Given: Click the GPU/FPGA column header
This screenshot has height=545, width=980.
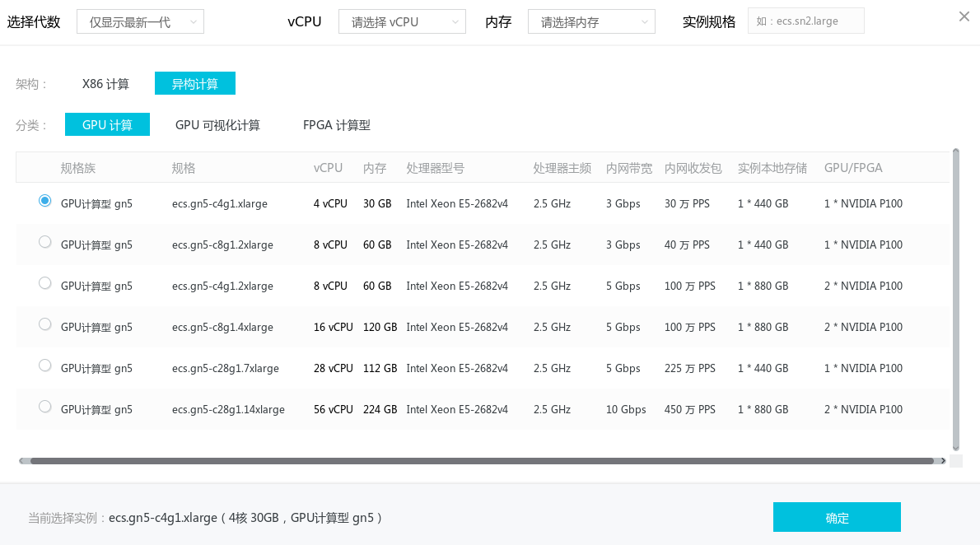Looking at the screenshot, I should [853, 168].
